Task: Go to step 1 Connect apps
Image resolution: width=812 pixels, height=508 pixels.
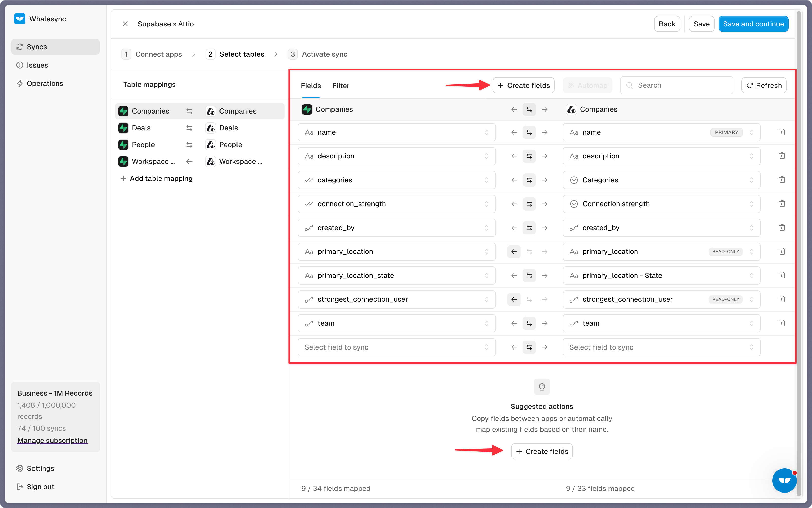Action: 152,54
